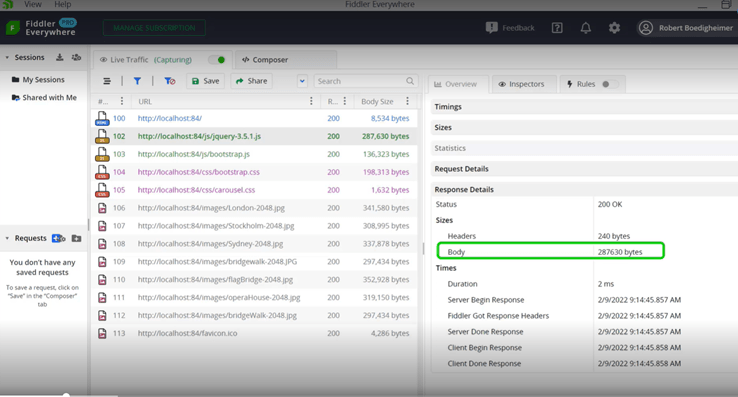The image size is (738, 397).
Task: Open My Sessions folder
Action: 43,80
